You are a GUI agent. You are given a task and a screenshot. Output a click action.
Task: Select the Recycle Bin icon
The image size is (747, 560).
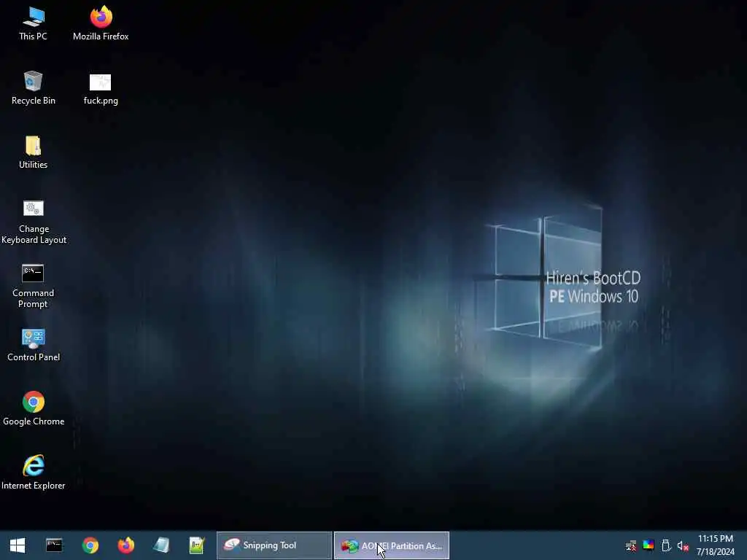[33, 87]
